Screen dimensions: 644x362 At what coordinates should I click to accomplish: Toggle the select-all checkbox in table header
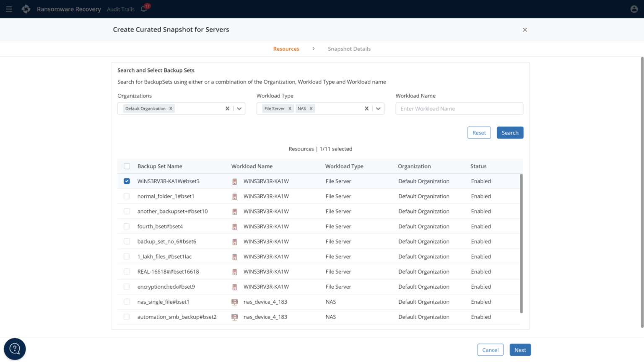pyautogui.click(x=127, y=166)
